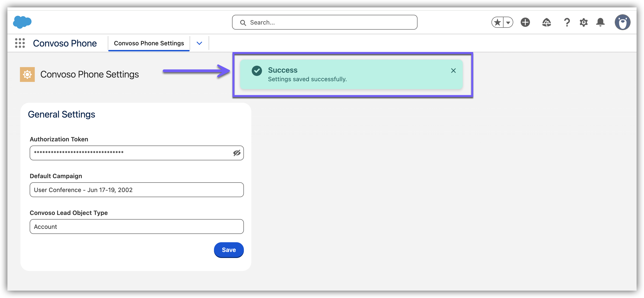Expand the navigation tab chevron menu
Image resolution: width=644 pixels, height=298 pixels.
199,43
